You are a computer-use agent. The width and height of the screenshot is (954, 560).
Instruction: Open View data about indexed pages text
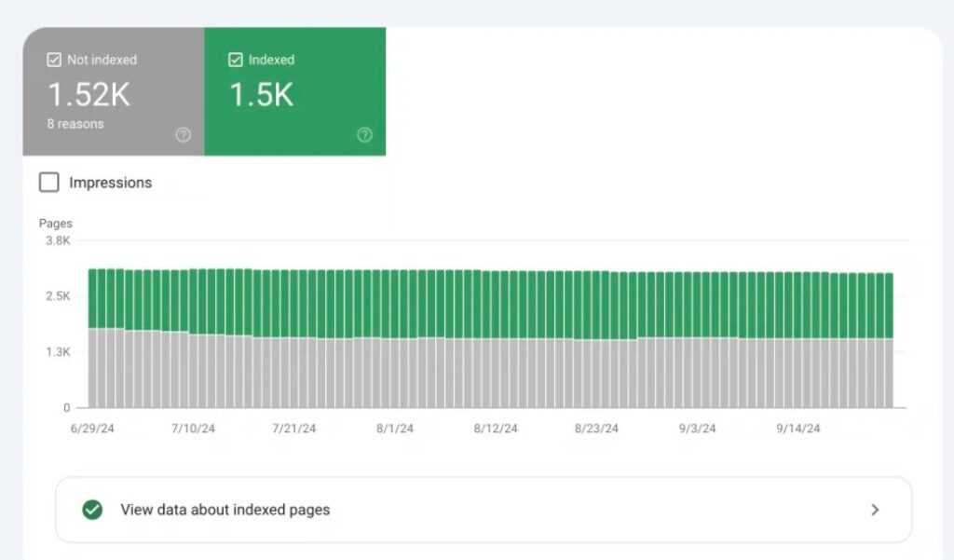pos(225,510)
